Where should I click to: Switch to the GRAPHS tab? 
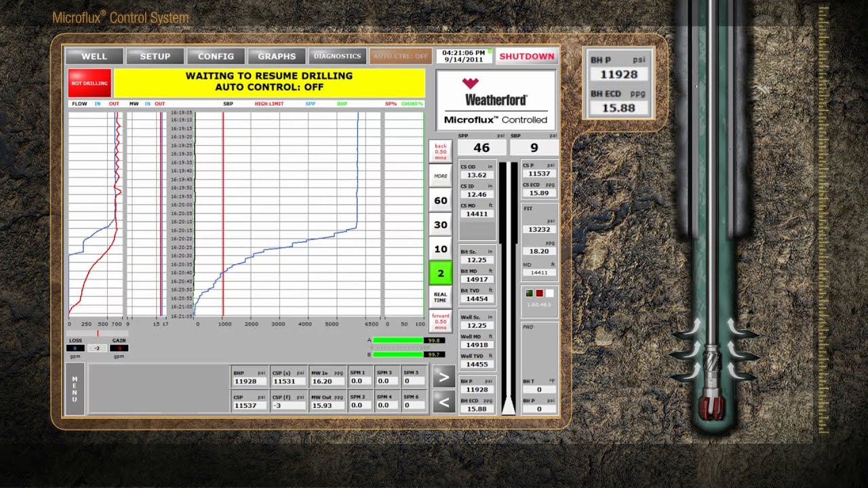point(277,56)
